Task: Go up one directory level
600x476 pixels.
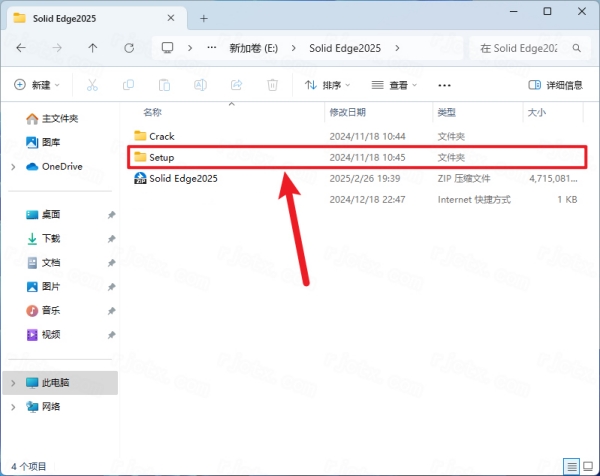Action: click(x=93, y=47)
